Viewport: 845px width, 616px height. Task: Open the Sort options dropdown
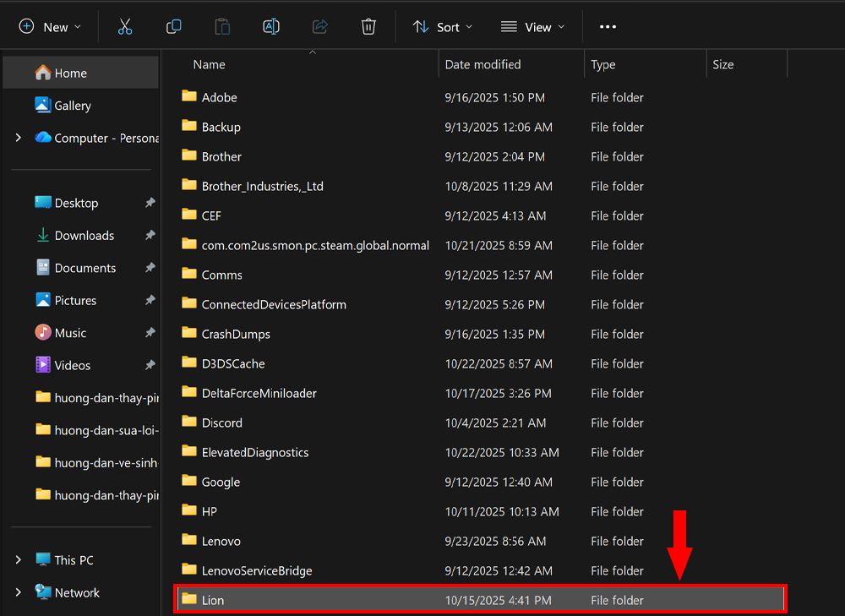point(443,27)
